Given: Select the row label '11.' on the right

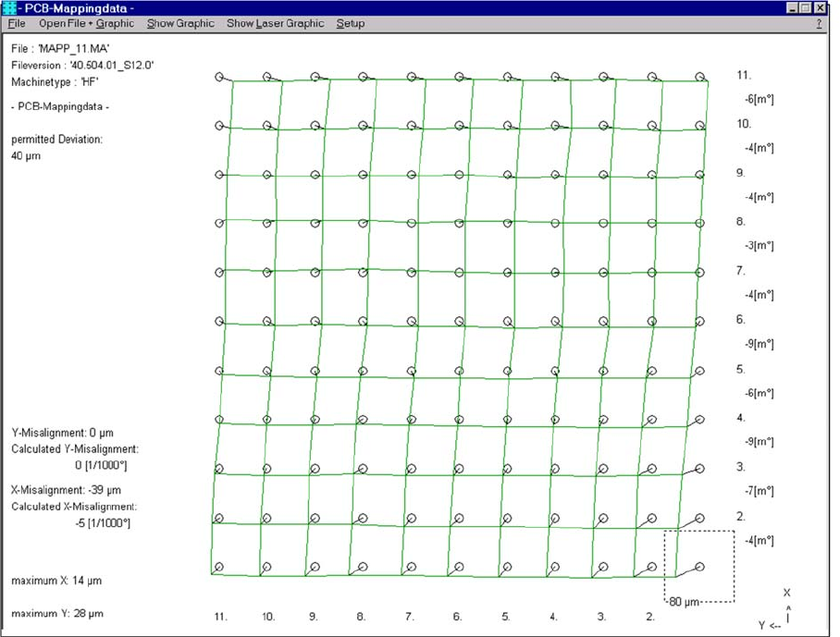Looking at the screenshot, I should (x=743, y=74).
